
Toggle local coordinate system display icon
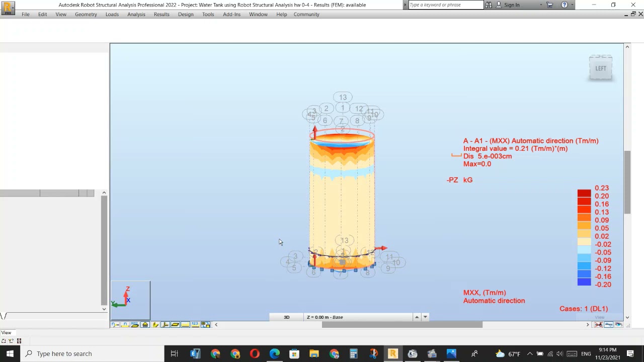point(165,325)
